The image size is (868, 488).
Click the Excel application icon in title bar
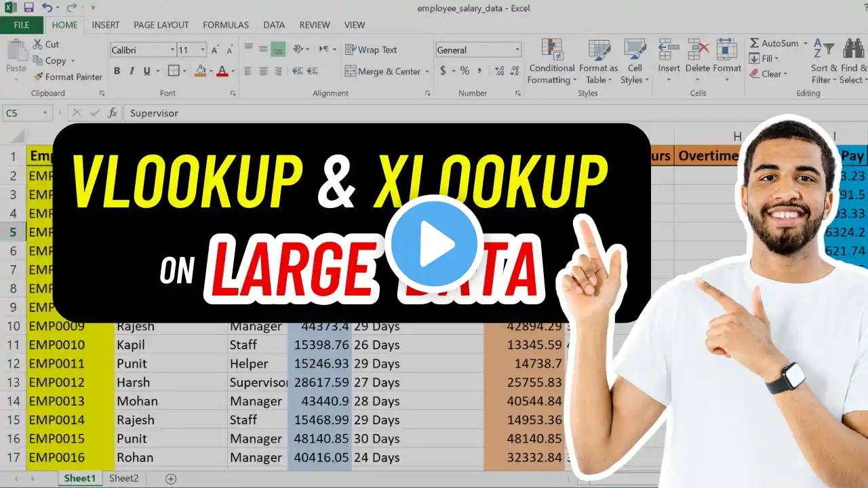pyautogui.click(x=10, y=8)
